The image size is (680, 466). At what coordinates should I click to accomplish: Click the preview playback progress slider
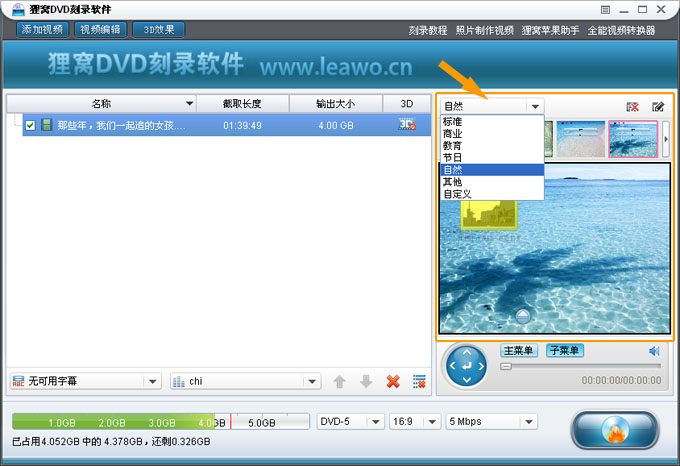pos(581,366)
